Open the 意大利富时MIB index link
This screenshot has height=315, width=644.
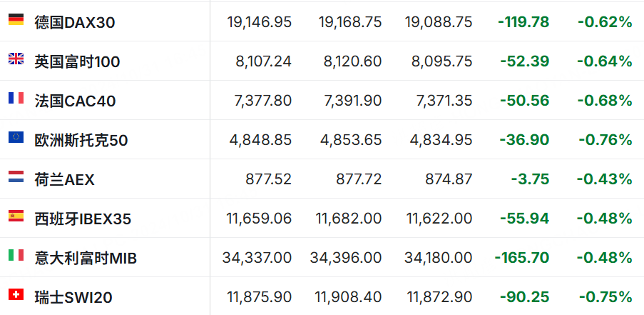pos(86,259)
